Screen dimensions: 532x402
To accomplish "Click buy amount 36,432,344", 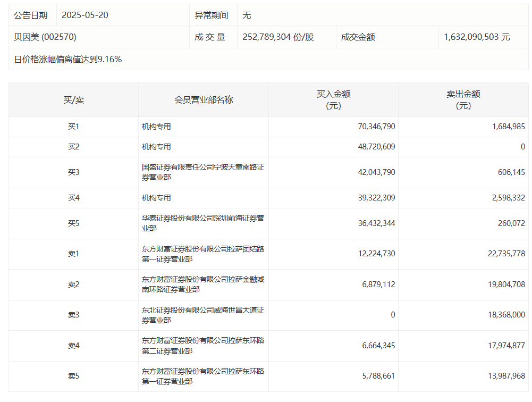I will [x=377, y=223].
